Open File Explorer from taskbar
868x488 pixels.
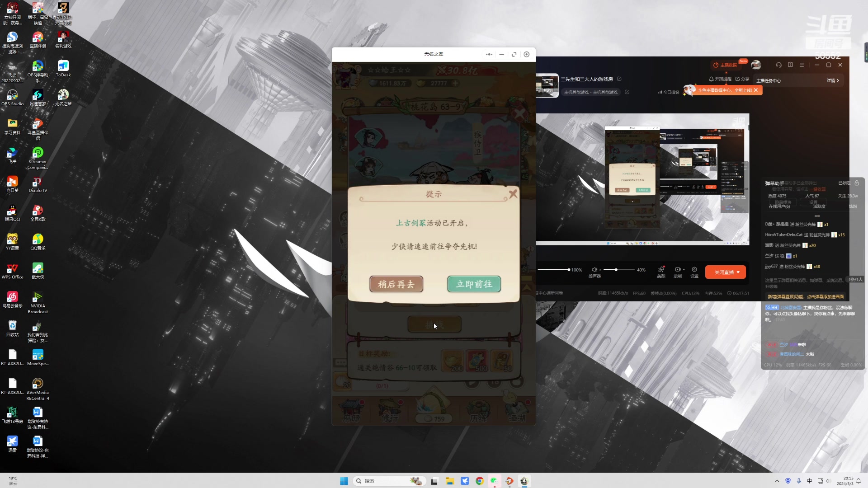(449, 481)
